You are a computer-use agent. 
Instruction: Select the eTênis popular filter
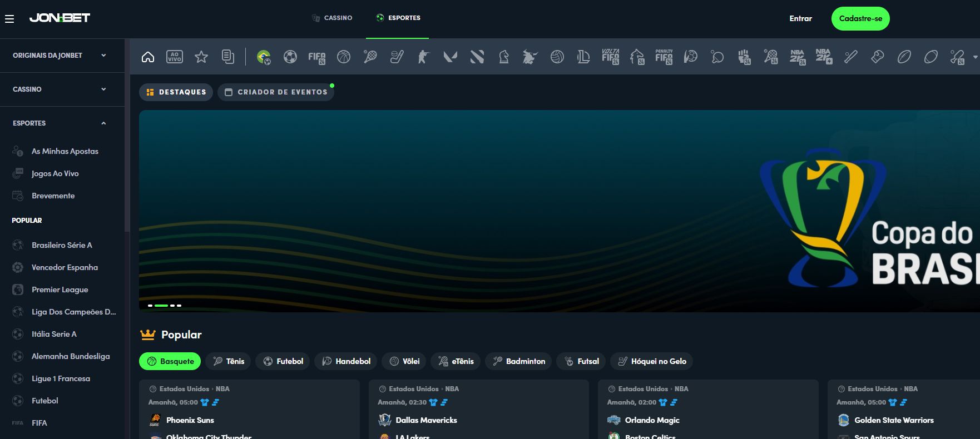pyautogui.click(x=456, y=361)
